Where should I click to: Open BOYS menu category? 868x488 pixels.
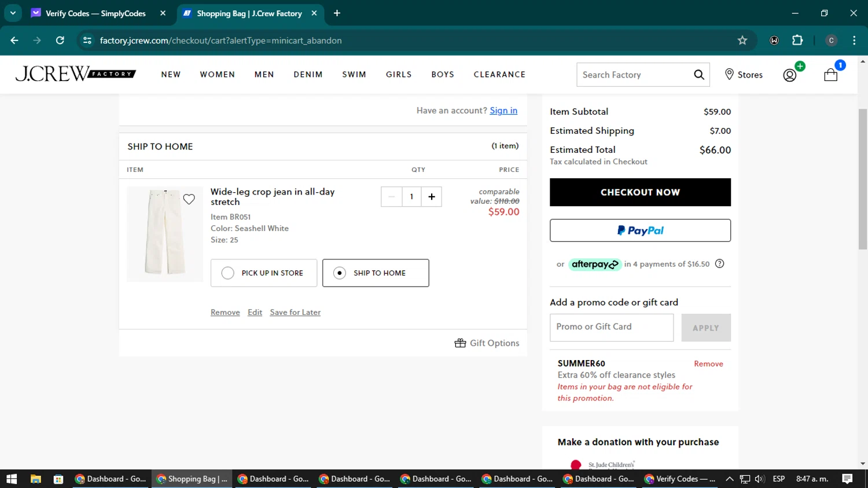coord(443,75)
